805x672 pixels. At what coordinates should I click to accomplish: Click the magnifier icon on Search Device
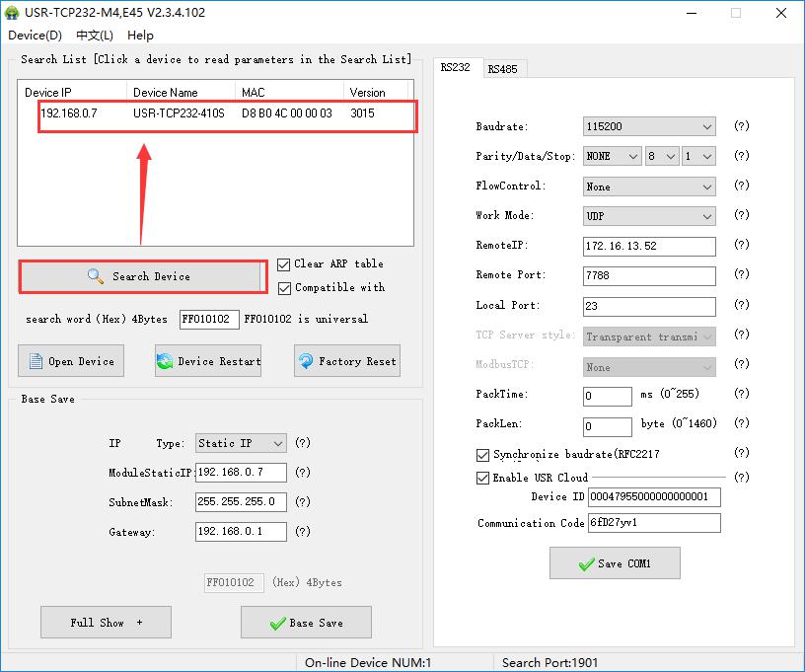(96, 276)
